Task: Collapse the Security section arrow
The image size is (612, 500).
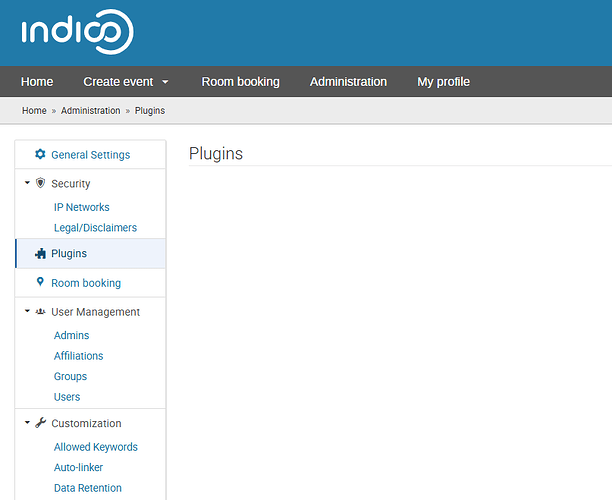Action: 27,184
